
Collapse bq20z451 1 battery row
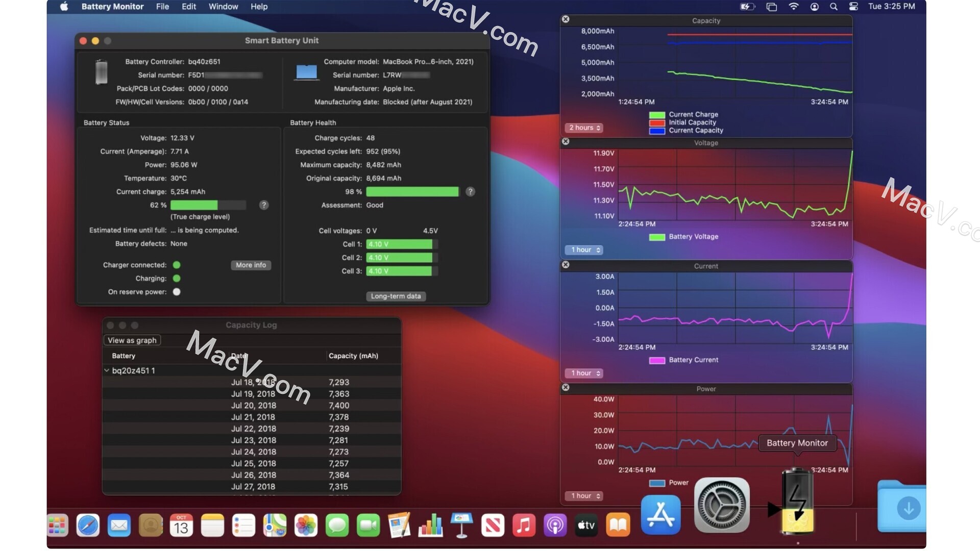tap(107, 370)
